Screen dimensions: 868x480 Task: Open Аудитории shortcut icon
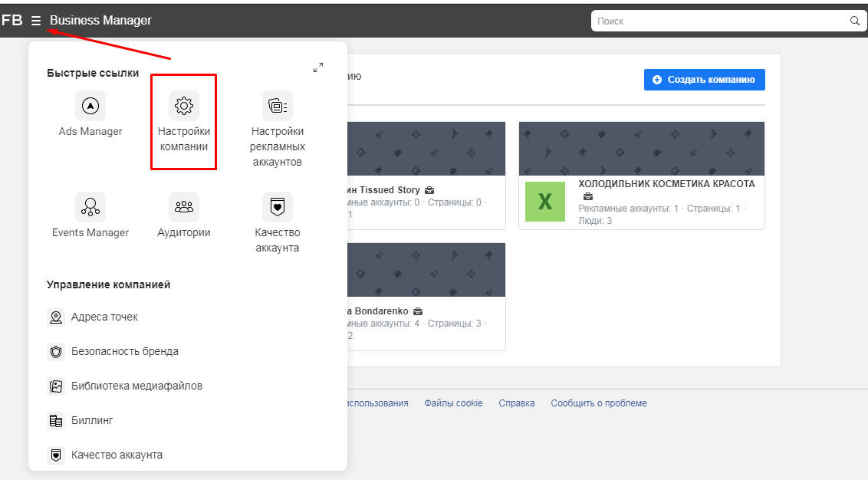pyautogui.click(x=184, y=207)
